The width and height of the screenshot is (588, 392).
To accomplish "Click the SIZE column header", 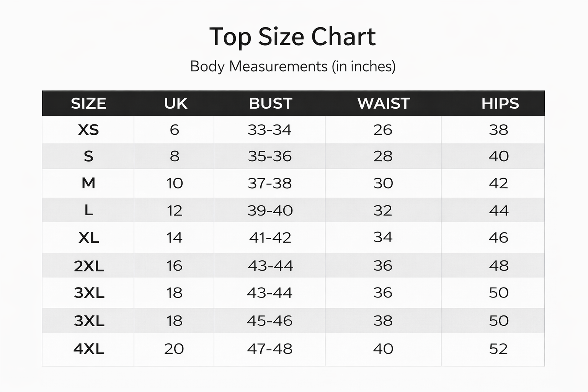I will [x=88, y=104].
